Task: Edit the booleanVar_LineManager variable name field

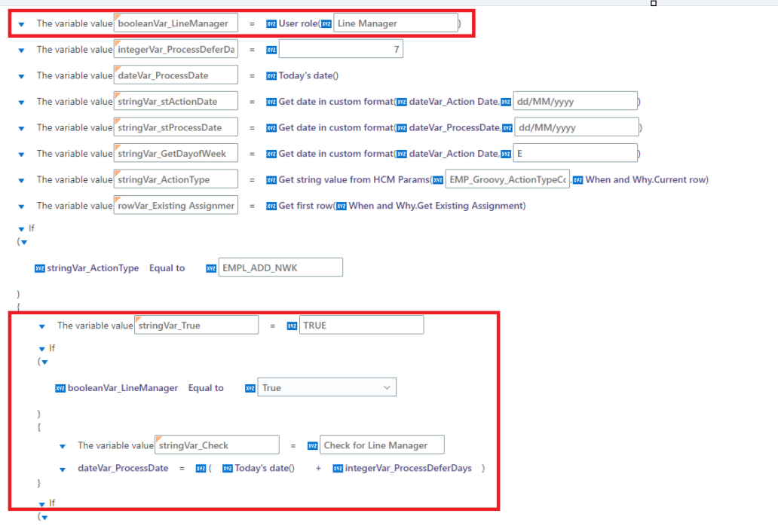Action: tap(176, 23)
